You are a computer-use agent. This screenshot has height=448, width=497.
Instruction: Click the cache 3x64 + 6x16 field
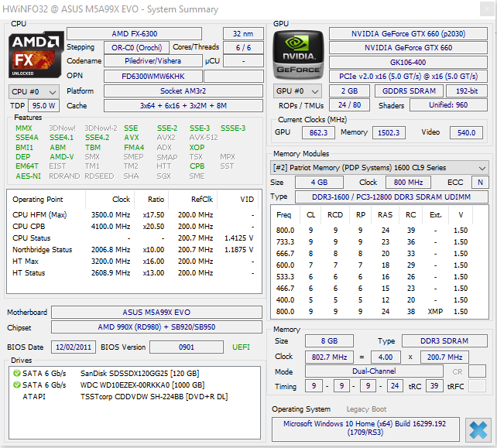pyautogui.click(x=183, y=106)
